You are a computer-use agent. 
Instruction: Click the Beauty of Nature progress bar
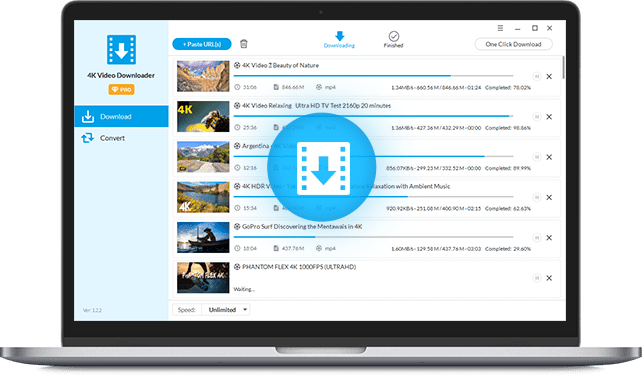click(x=373, y=76)
